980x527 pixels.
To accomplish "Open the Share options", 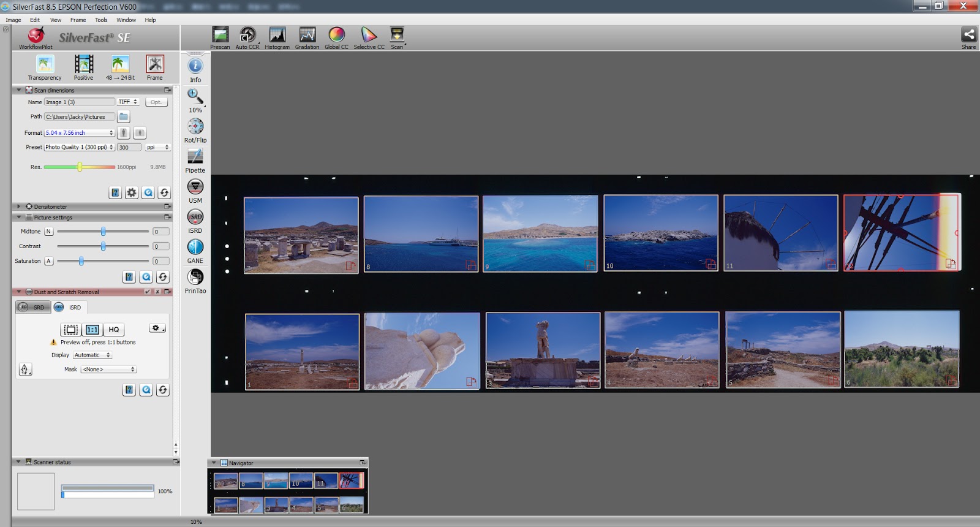I will click(968, 37).
